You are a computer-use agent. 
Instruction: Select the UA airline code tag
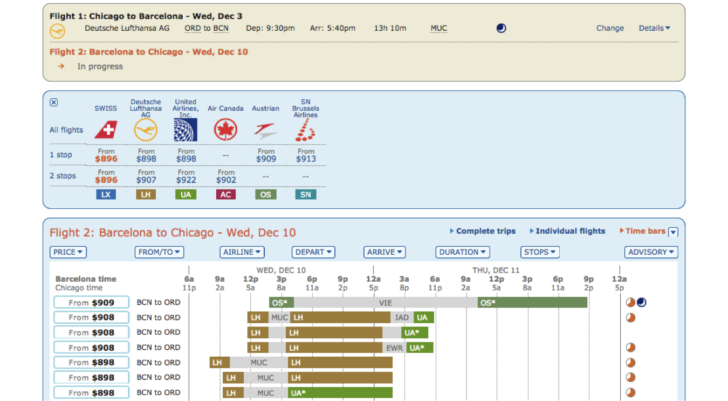[x=186, y=194]
